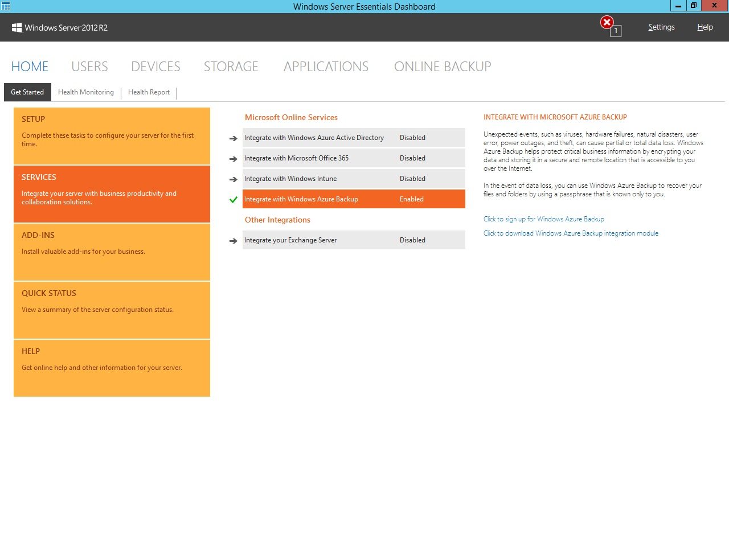Close the Windows Server Essentials Dashboard

(714, 6)
